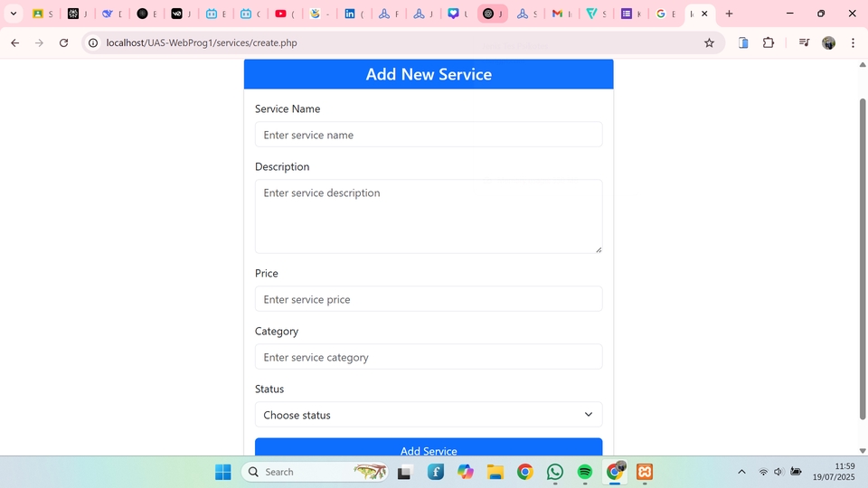
Task: Show hidden system tray icons
Action: tap(741, 472)
